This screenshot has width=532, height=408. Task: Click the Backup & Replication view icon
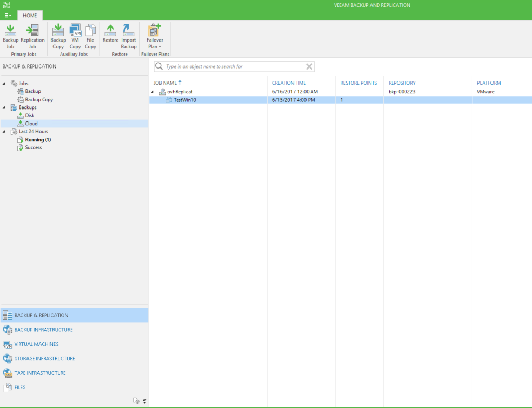point(7,315)
